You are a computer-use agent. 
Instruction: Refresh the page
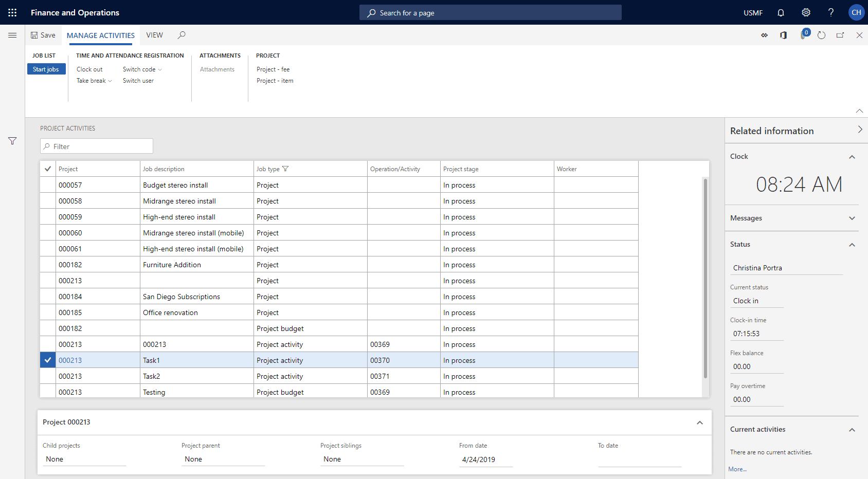coord(821,35)
